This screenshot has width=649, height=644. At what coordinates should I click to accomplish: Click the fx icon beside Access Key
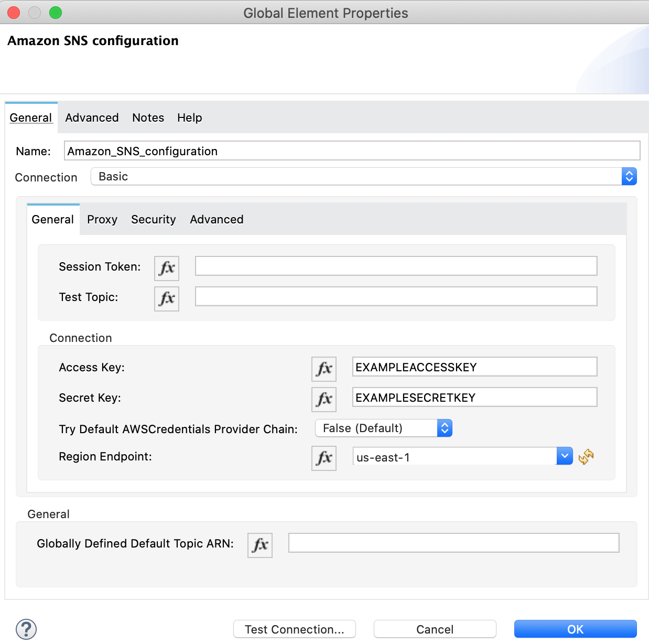click(x=324, y=369)
